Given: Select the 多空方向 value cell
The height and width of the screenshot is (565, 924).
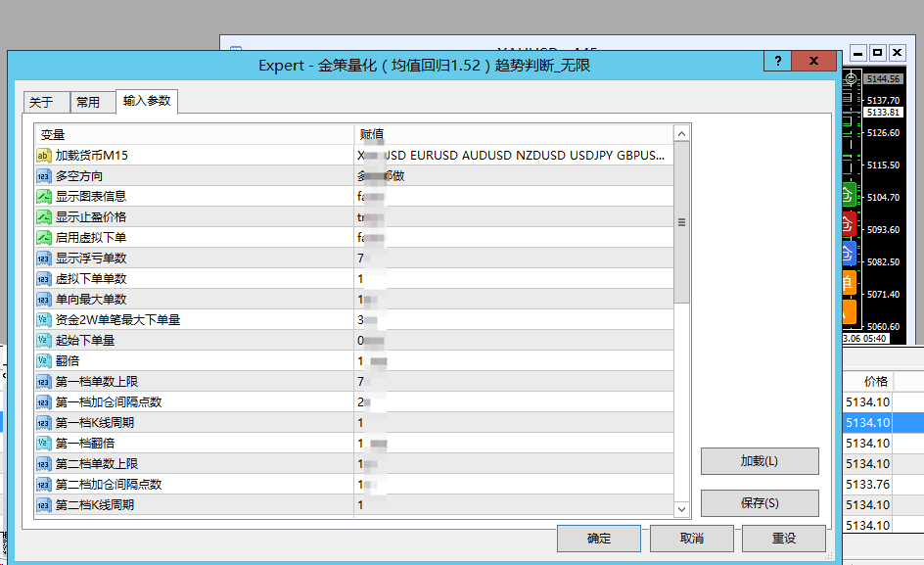Looking at the screenshot, I should [x=514, y=176].
